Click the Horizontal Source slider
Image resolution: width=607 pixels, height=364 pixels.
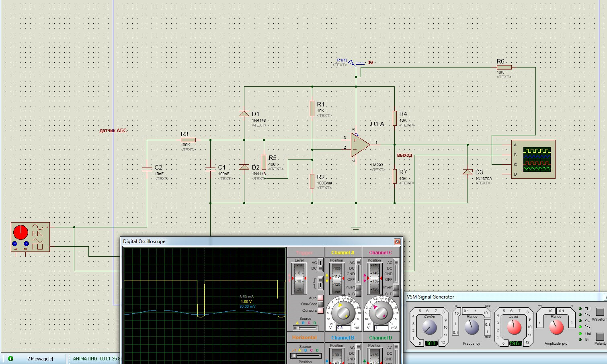point(306,356)
